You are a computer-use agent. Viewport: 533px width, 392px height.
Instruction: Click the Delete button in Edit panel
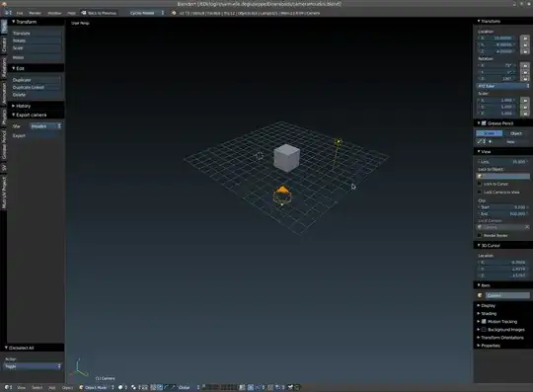click(x=37, y=95)
